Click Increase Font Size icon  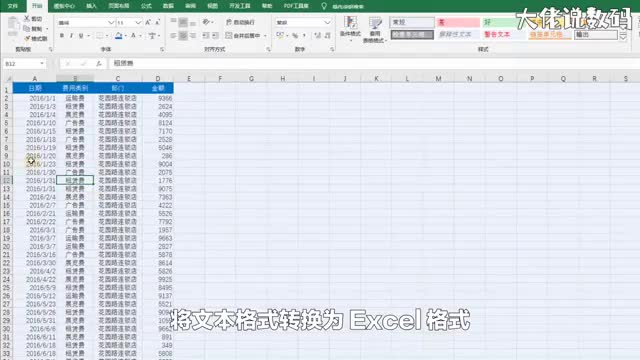click(x=148, y=22)
